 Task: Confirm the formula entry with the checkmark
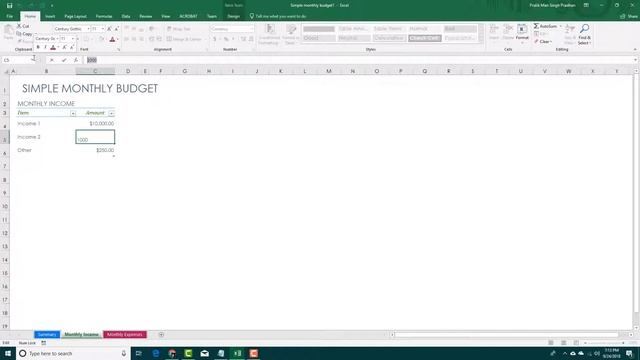[64, 60]
